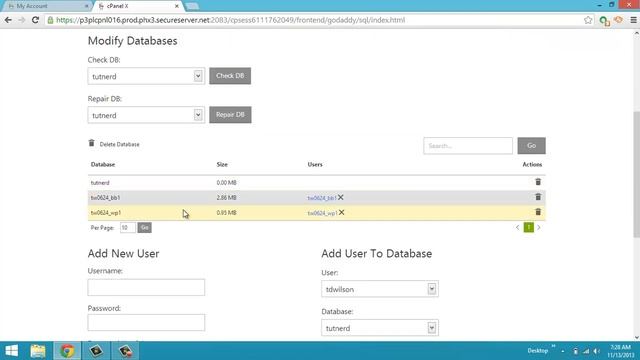This screenshot has height=360, width=640.
Task: Click the trash icon beside Delete Database
Action: click(x=91, y=143)
